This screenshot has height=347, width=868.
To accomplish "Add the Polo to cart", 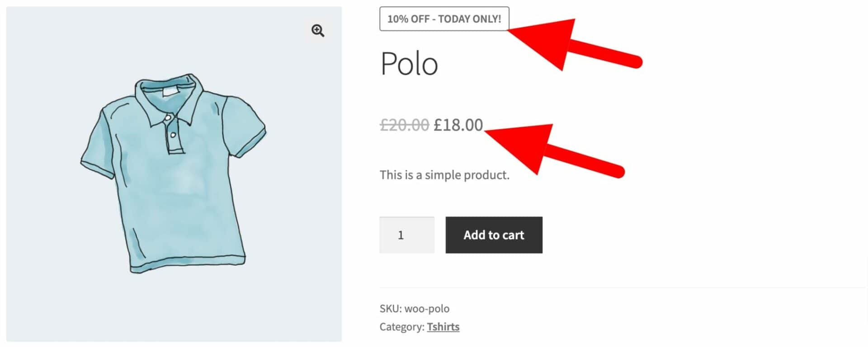I will click(494, 235).
